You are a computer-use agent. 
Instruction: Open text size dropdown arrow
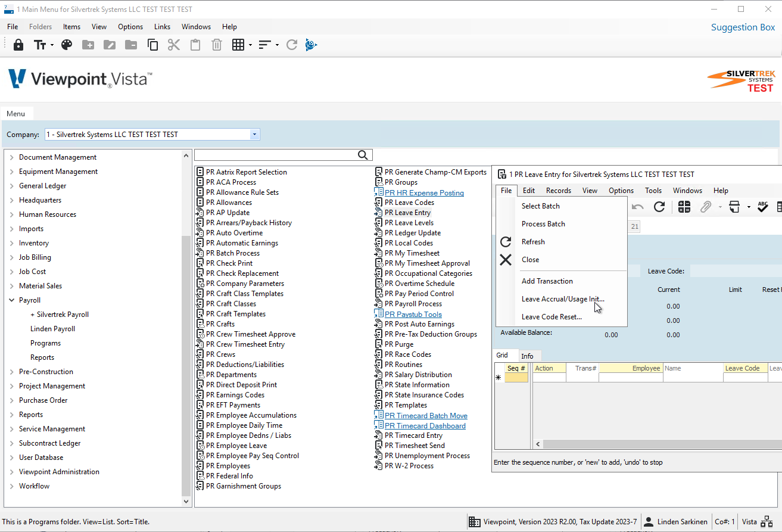pos(52,45)
